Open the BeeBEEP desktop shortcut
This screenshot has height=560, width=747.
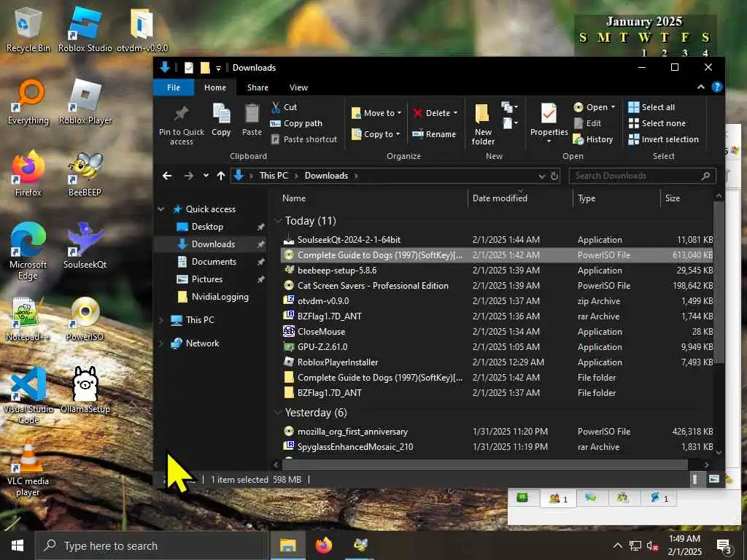[85, 174]
